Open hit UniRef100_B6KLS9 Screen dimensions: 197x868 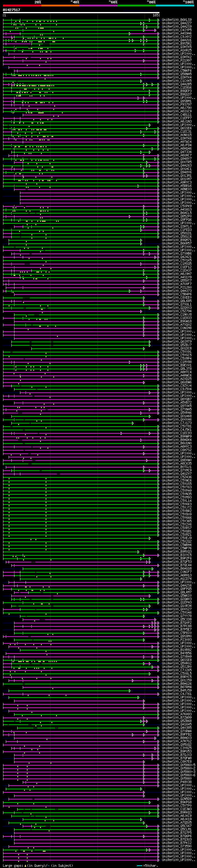point(177,20)
